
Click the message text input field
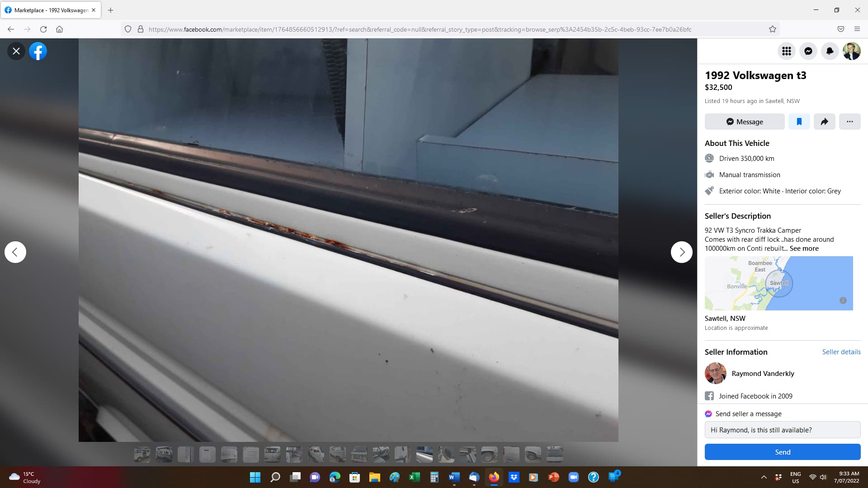[x=782, y=430]
